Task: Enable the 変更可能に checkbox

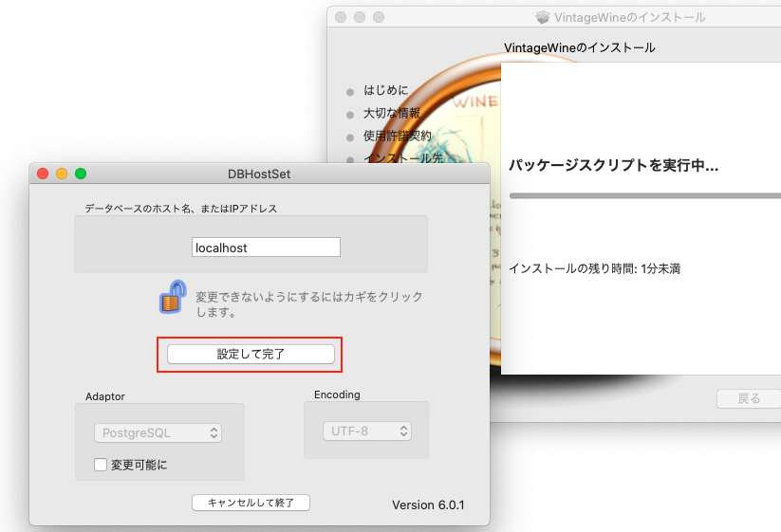Action: 101,465
